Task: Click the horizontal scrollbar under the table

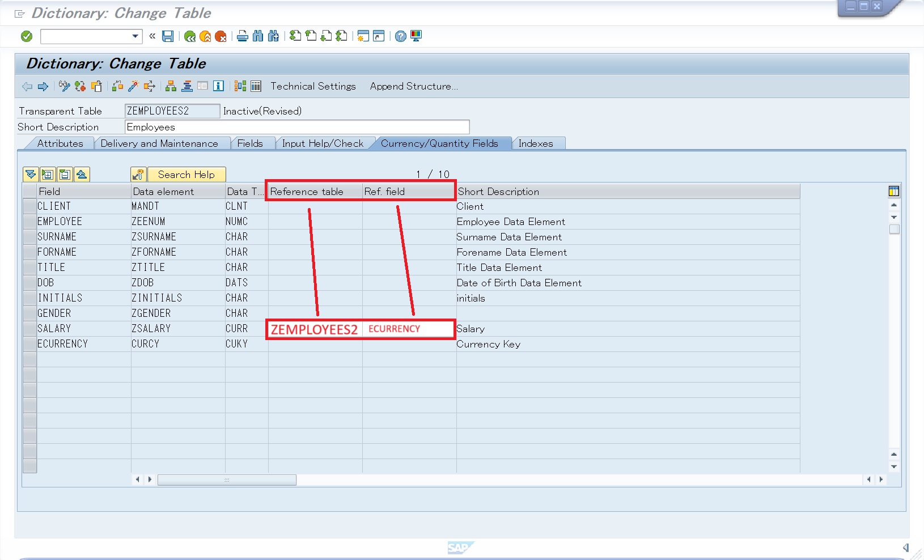Action: (227, 480)
